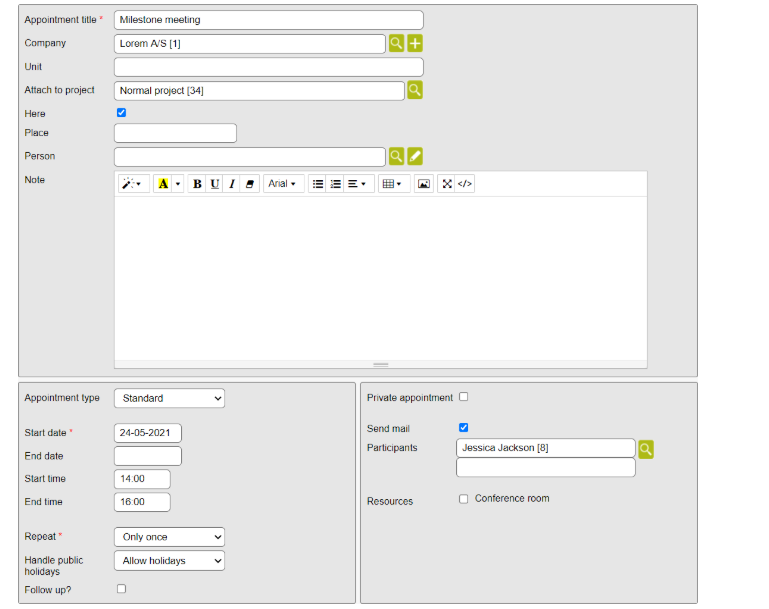The image size is (769, 609).
Task: Enable the Private appointment checkbox
Action: (x=463, y=397)
